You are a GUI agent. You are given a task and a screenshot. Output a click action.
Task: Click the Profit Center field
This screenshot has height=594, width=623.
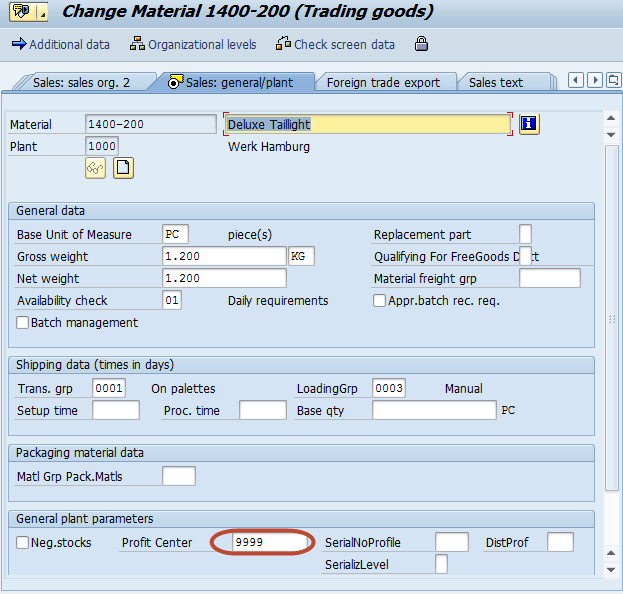[269, 543]
